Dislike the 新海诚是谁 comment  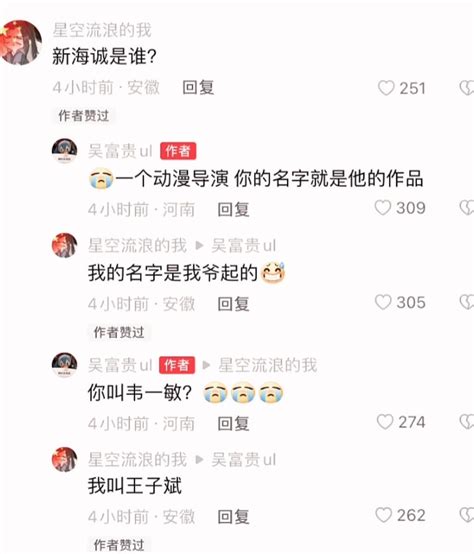click(x=467, y=88)
